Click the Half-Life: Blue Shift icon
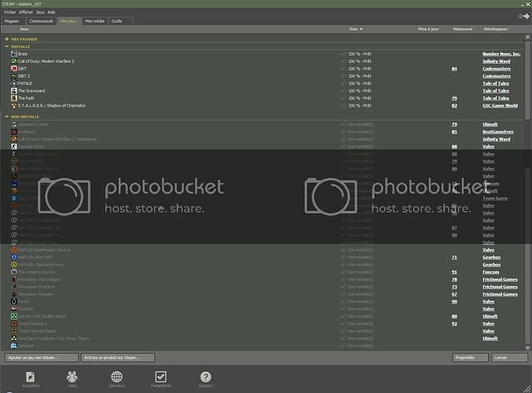The image size is (532, 393). click(14, 257)
